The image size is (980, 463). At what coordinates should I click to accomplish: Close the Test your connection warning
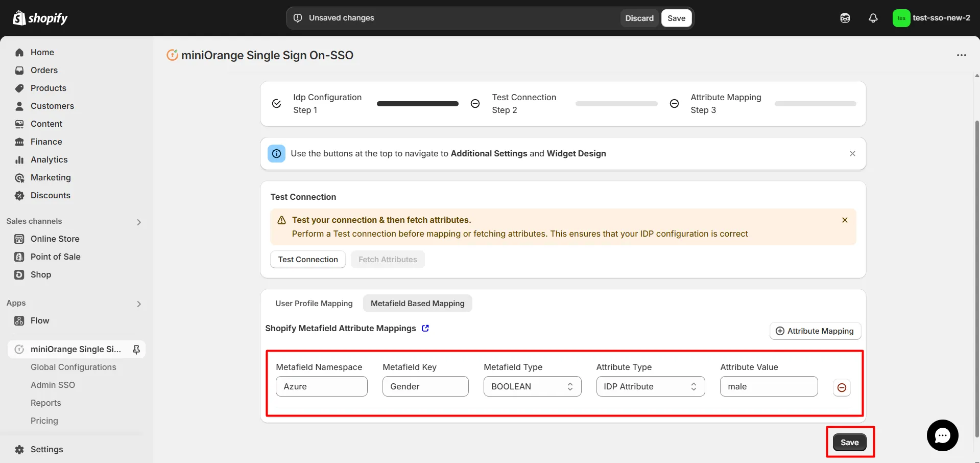pyautogui.click(x=845, y=220)
